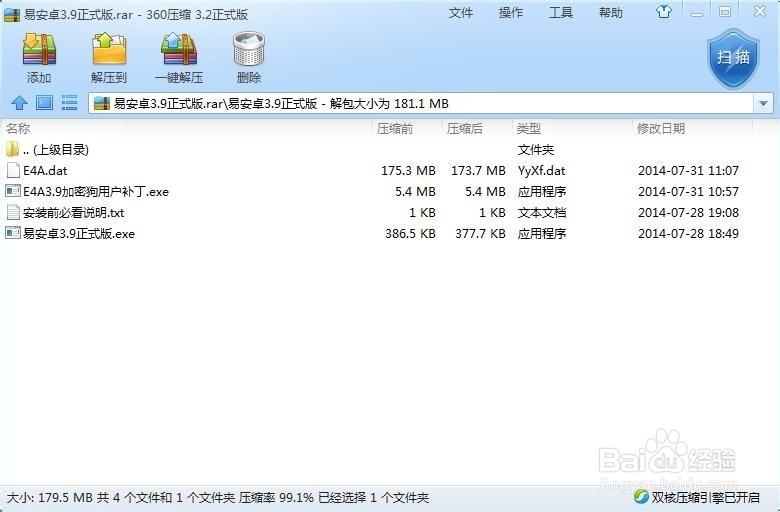Select the E4A.dat file name
The image size is (780, 512).
click(x=45, y=171)
